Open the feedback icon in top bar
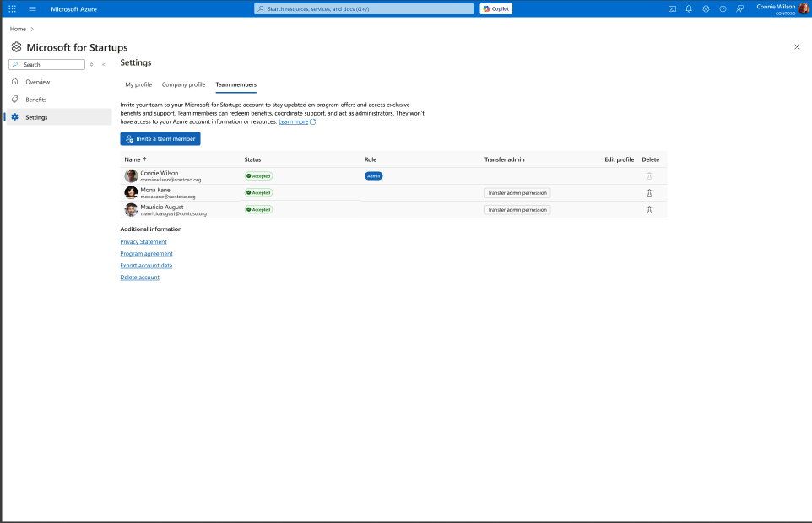Screen dimensions: 812x523 (740, 8)
